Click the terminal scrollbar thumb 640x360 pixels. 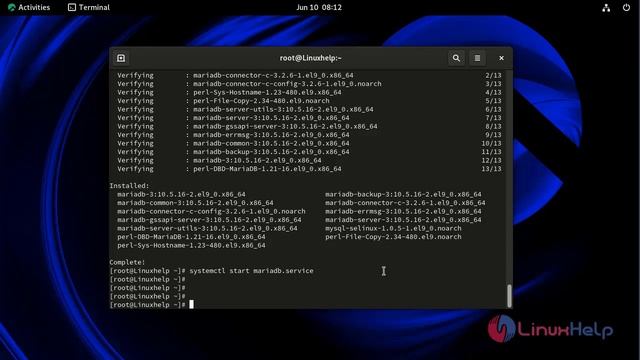point(509,296)
